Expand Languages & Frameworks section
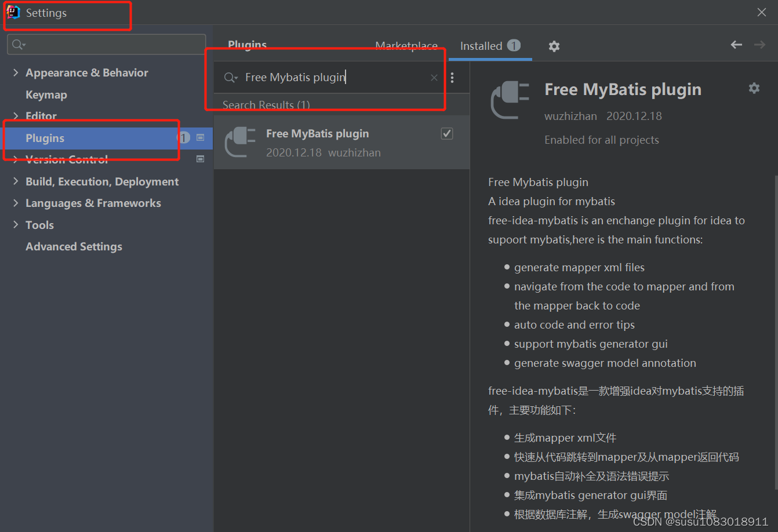 coord(16,203)
